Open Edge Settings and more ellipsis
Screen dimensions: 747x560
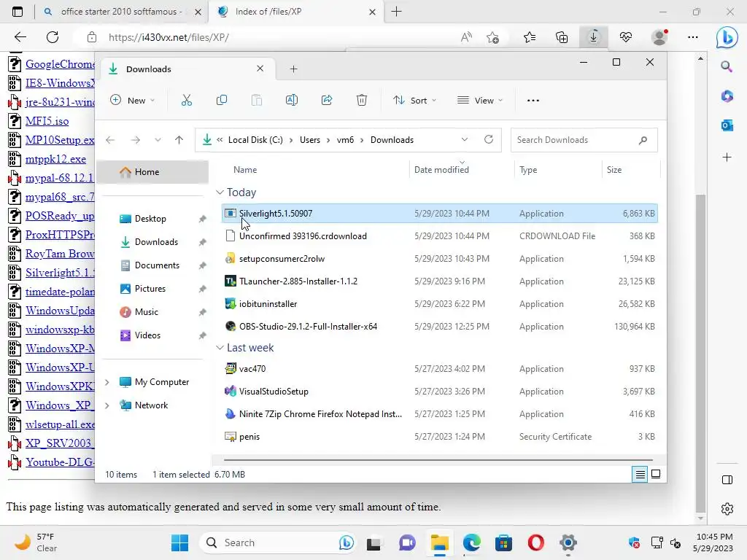pyautogui.click(x=693, y=37)
